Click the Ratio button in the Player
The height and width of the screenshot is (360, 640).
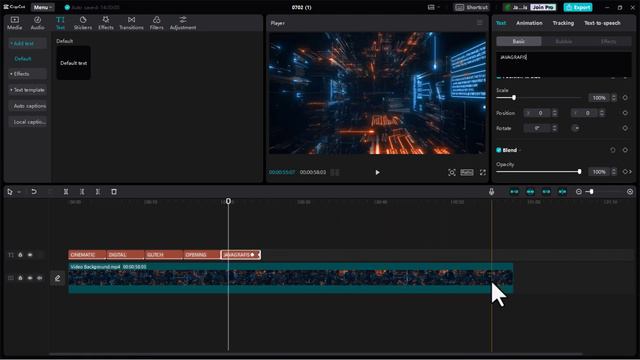(467, 172)
